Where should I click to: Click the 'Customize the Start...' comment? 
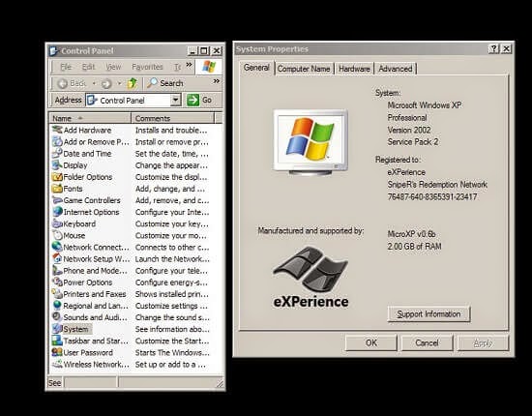click(172, 341)
